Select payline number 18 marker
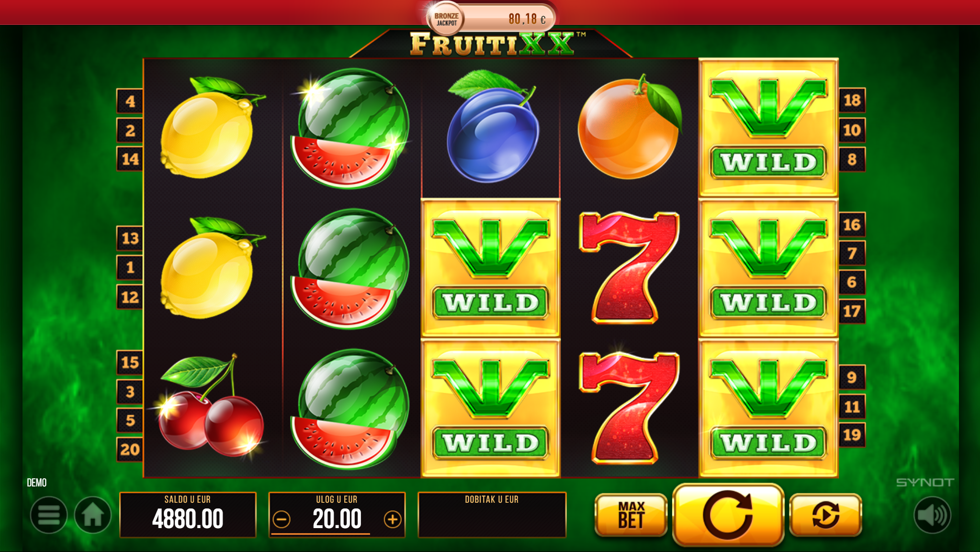 [852, 100]
